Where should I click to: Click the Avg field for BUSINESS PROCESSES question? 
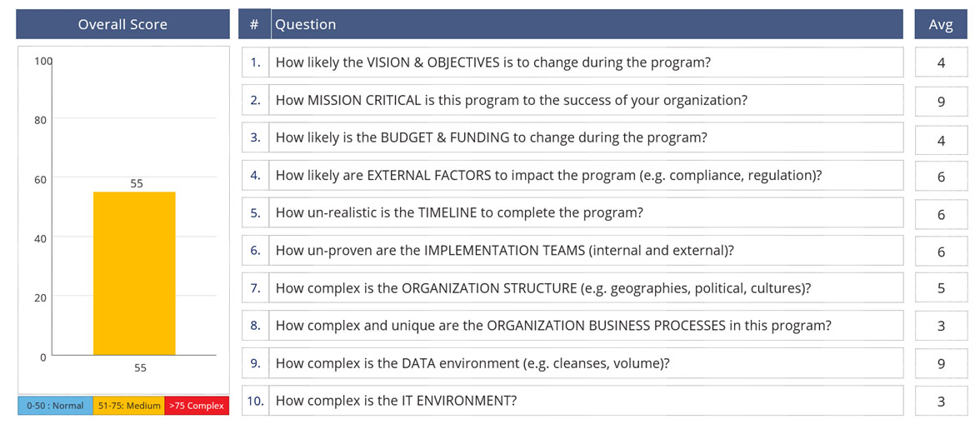click(941, 326)
